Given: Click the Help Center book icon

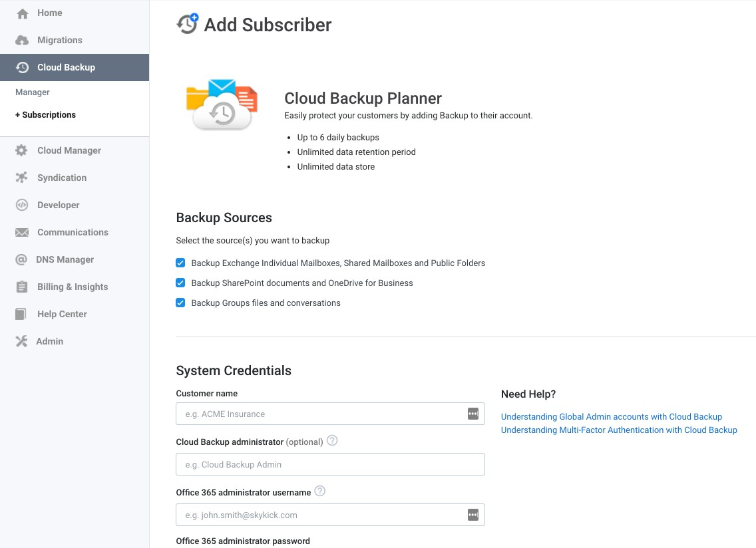Looking at the screenshot, I should click(x=21, y=315).
